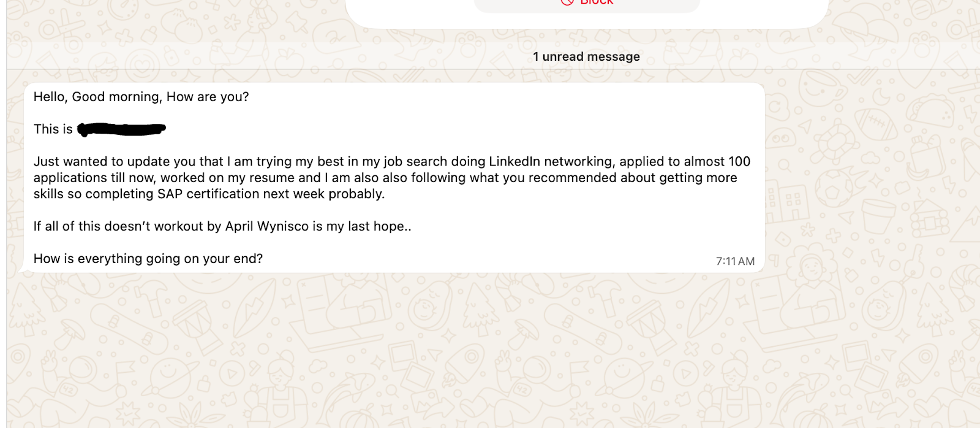Click the "Hello, Good morning" greeting line
The image size is (980, 428).
[141, 97]
